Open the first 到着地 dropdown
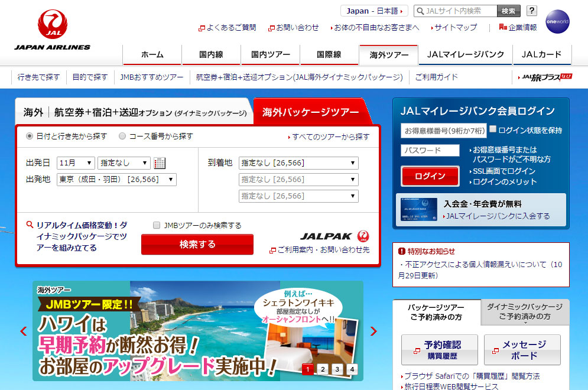588x390 pixels. click(298, 162)
